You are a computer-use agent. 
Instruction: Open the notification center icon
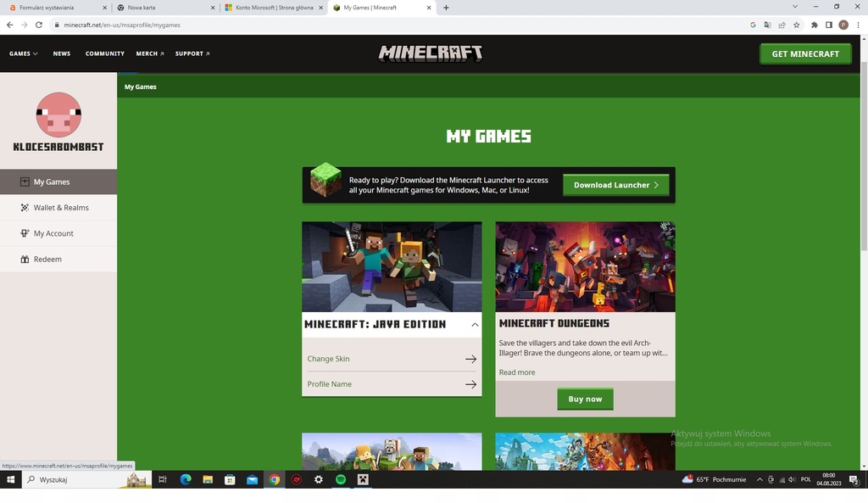854,480
